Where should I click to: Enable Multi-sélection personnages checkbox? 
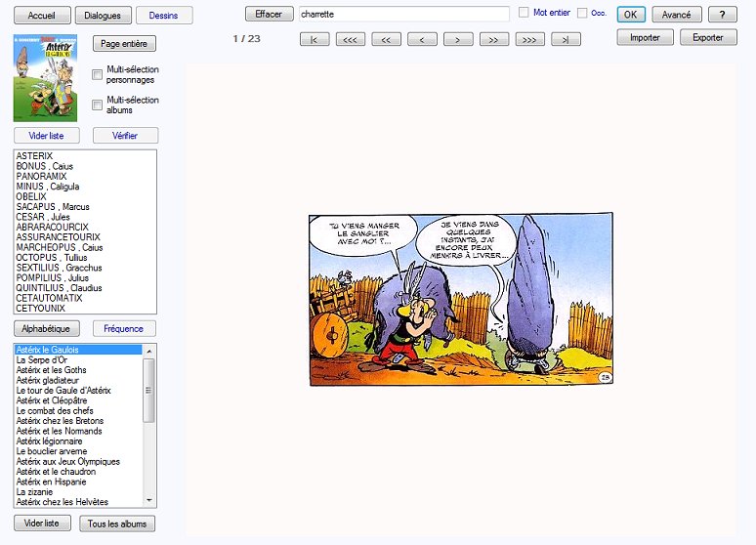click(97, 74)
